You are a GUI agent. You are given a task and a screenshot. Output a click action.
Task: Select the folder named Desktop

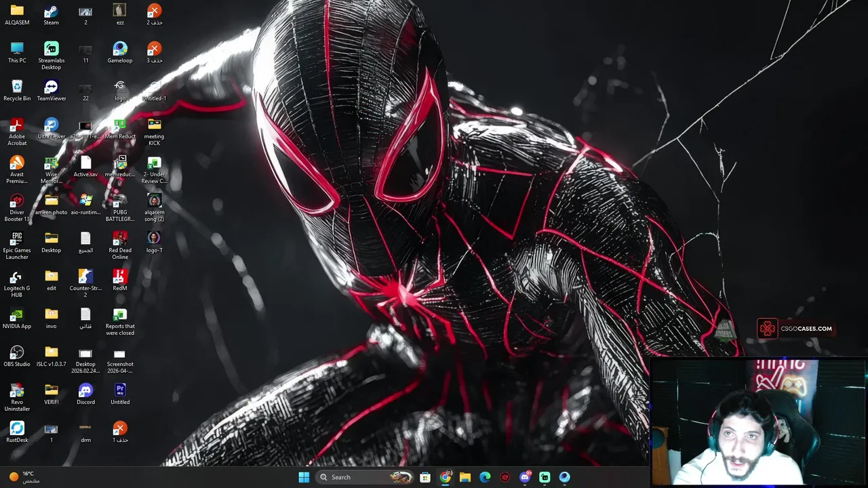(51, 242)
